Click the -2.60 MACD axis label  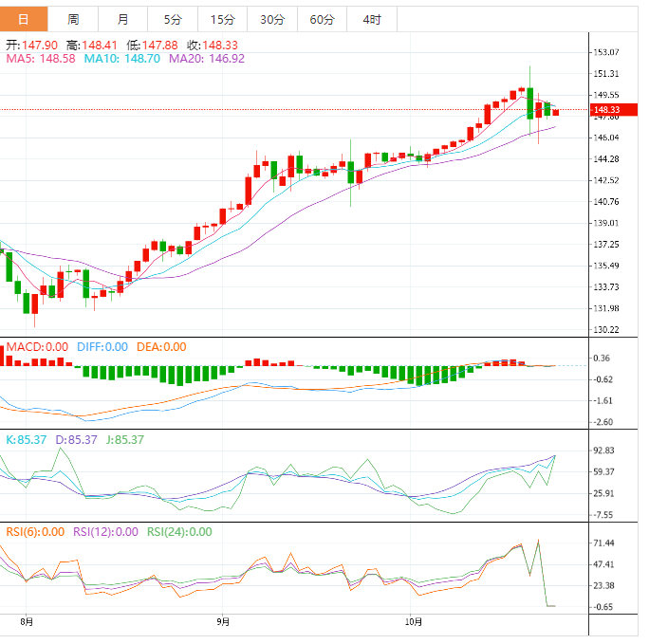pyautogui.click(x=603, y=422)
